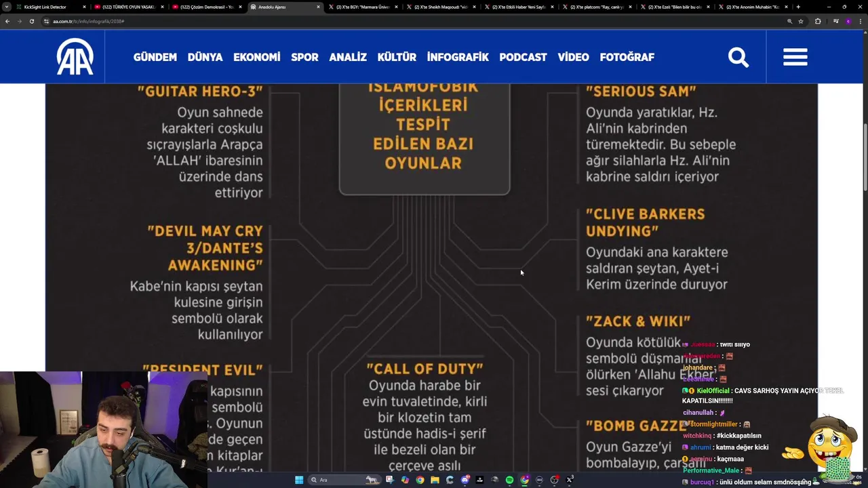Open the Chrome three-dot menu

tap(861, 21)
